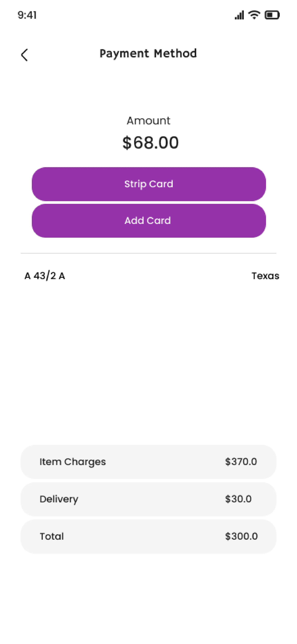Tap the dollar sign in the $68.00 amount

(x=127, y=143)
